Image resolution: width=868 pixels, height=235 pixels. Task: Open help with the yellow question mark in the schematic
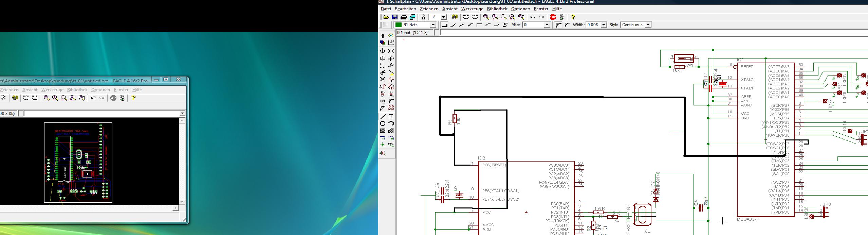573,17
